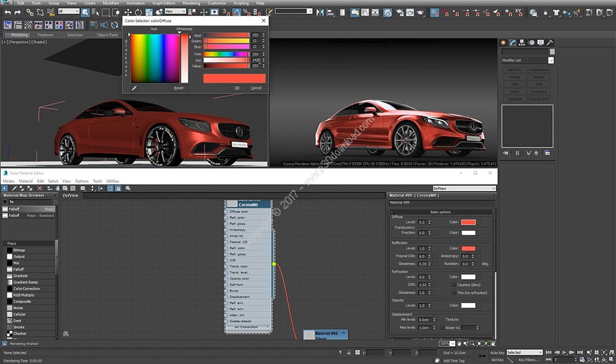Click the Redo arrow in main toolbar

(17, 12)
